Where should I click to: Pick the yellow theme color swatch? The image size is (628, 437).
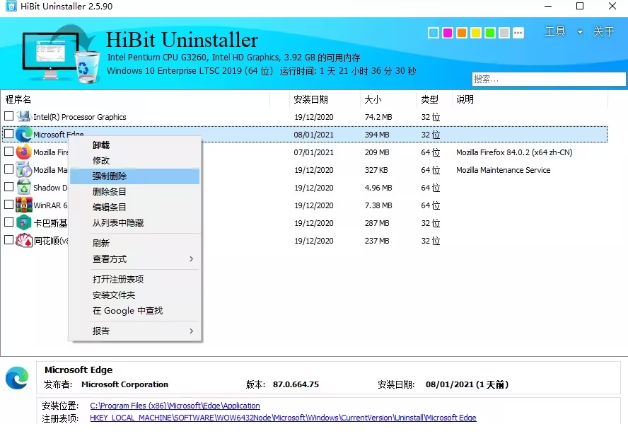coord(476,33)
